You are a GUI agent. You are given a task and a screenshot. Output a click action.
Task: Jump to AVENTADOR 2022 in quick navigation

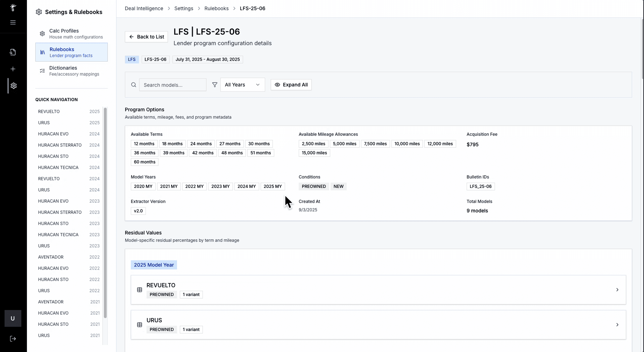69,257
